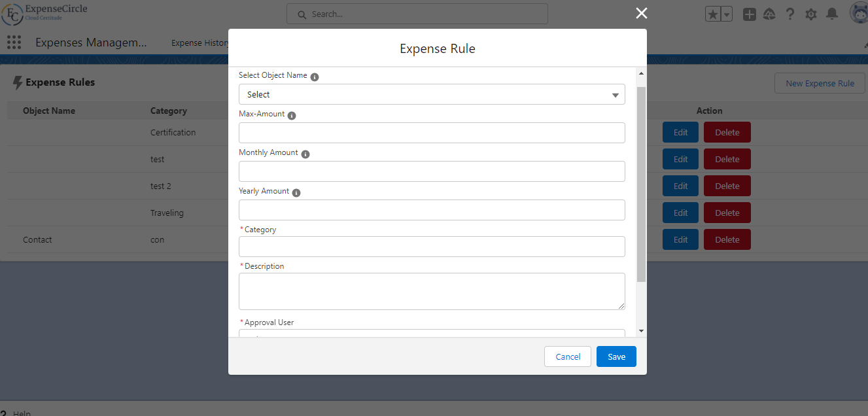Image resolution: width=868 pixels, height=416 pixels.
Task: Open the Setup gear icon
Action: click(811, 14)
